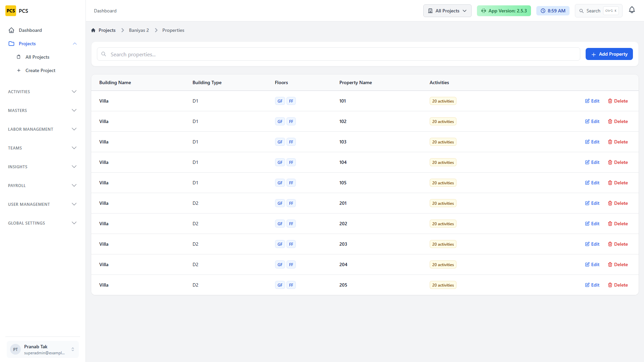Image resolution: width=644 pixels, height=362 pixels.
Task: Open the All Projects dropdown
Action: pyautogui.click(x=447, y=11)
